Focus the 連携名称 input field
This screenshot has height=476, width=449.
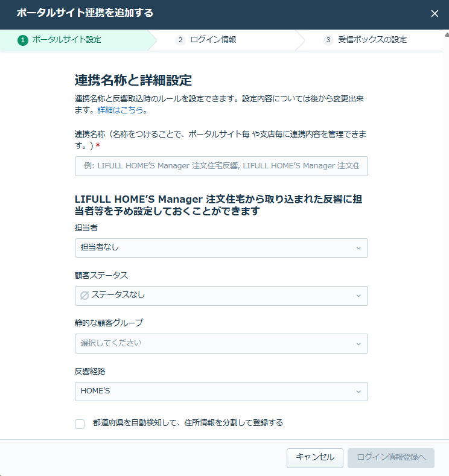point(221,166)
